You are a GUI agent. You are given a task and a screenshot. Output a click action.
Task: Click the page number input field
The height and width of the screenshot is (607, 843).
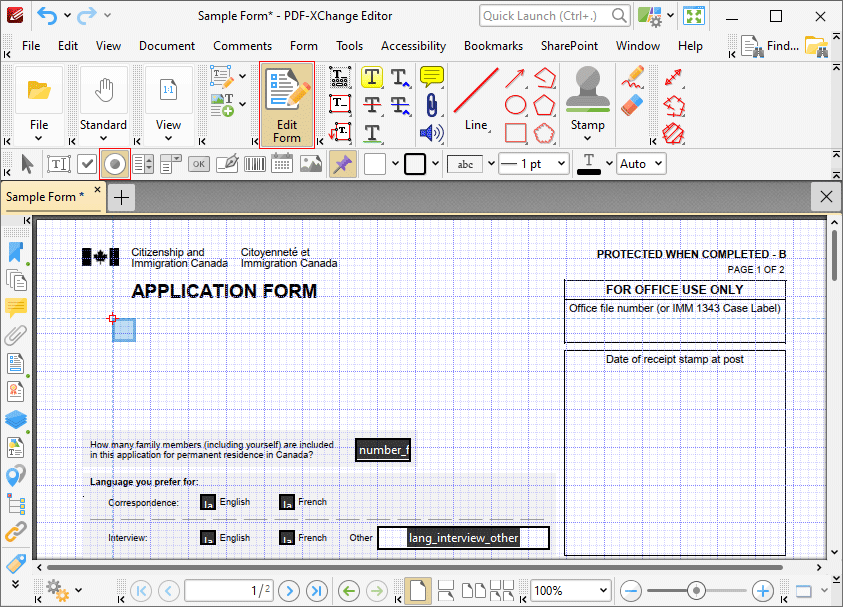(x=229, y=590)
